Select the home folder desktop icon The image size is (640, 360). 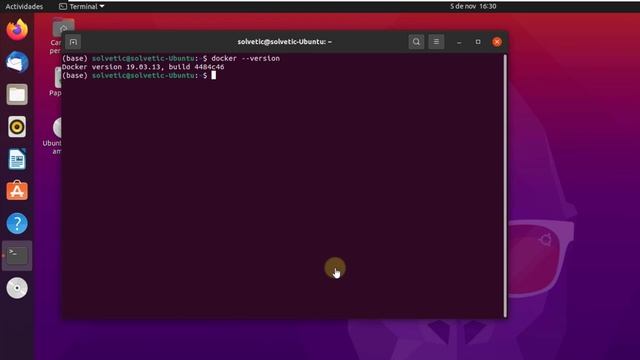tap(63, 28)
